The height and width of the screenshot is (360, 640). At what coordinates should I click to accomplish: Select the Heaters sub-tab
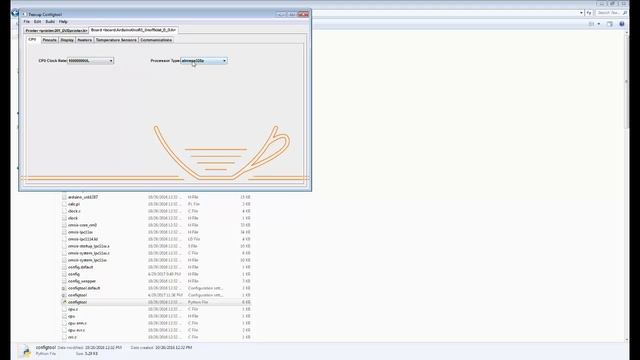[x=84, y=40]
